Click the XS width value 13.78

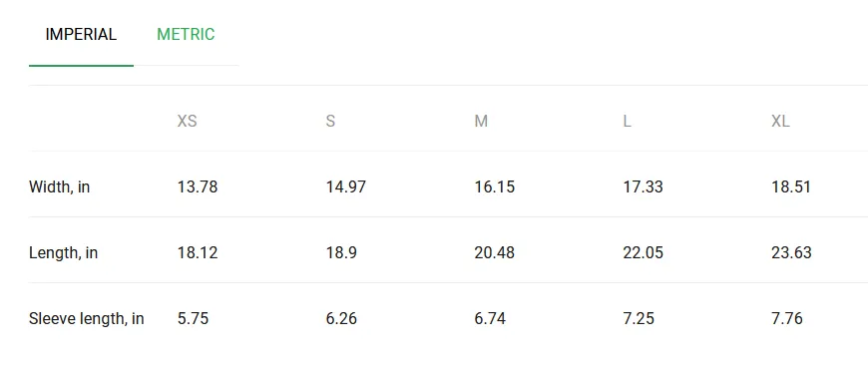[x=198, y=187]
